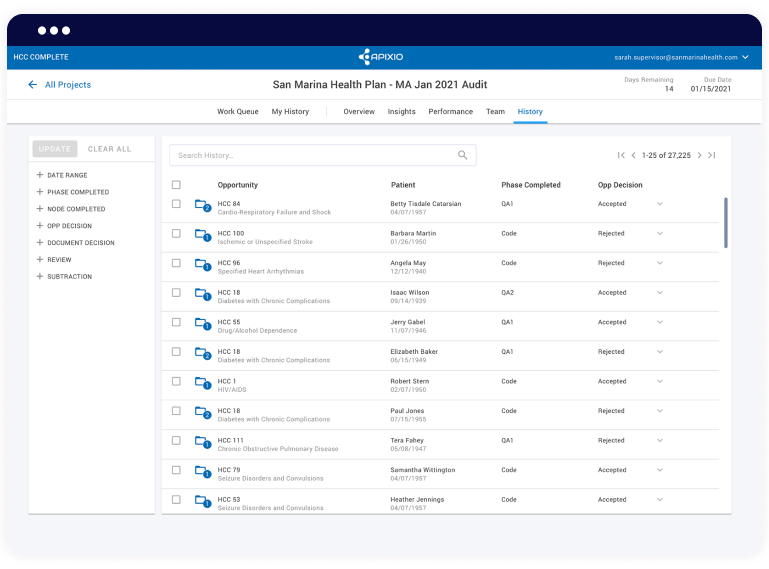The image size is (769, 569).
Task: Focus the Search History input field
Action: [x=323, y=155]
